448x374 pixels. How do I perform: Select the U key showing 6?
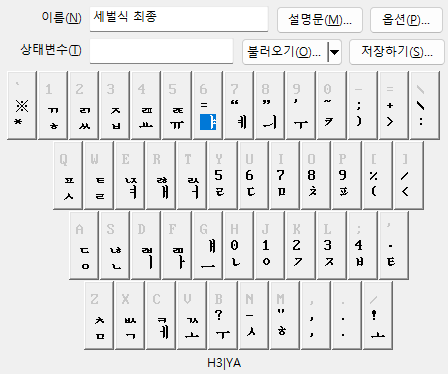pyautogui.click(x=254, y=175)
